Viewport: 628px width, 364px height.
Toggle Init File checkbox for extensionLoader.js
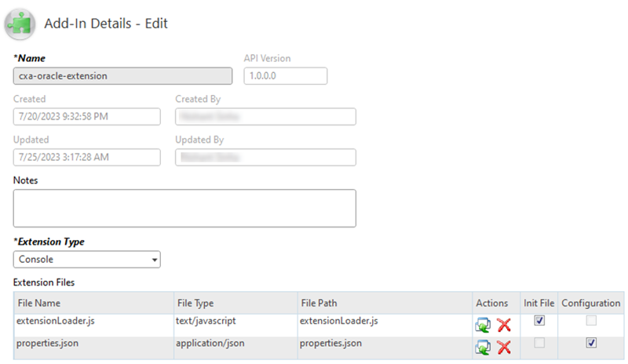(x=539, y=320)
